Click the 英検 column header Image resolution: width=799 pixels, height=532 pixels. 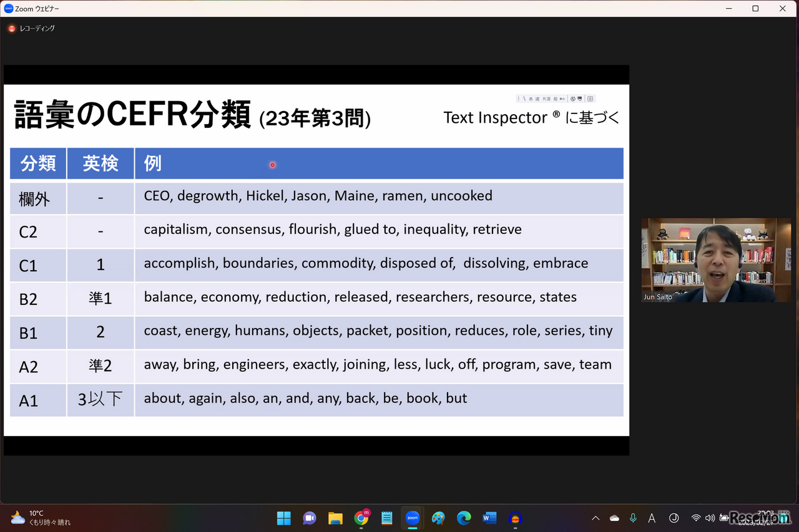[100, 163]
